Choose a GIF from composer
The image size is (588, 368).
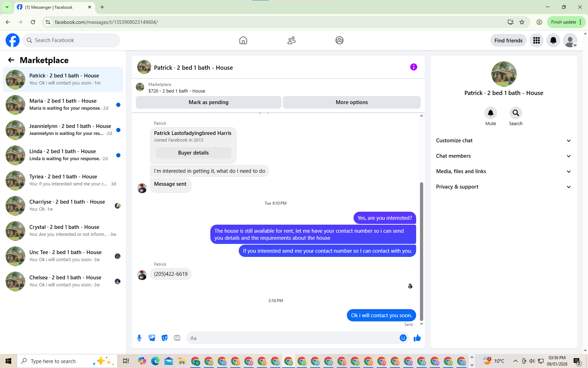177,338
